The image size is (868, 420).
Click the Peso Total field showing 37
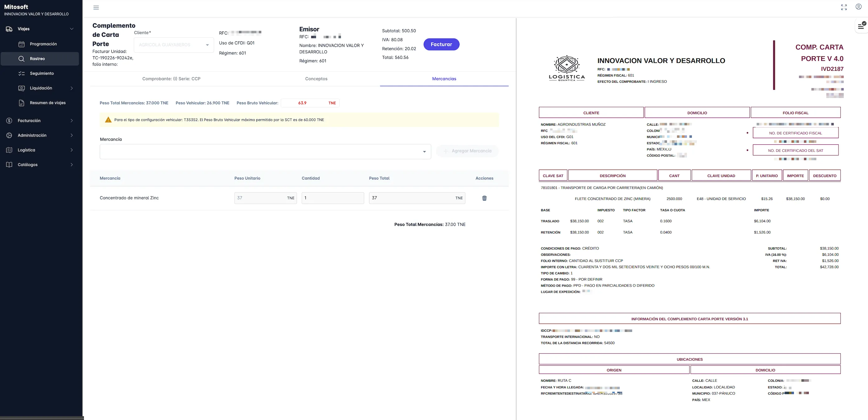tap(417, 198)
